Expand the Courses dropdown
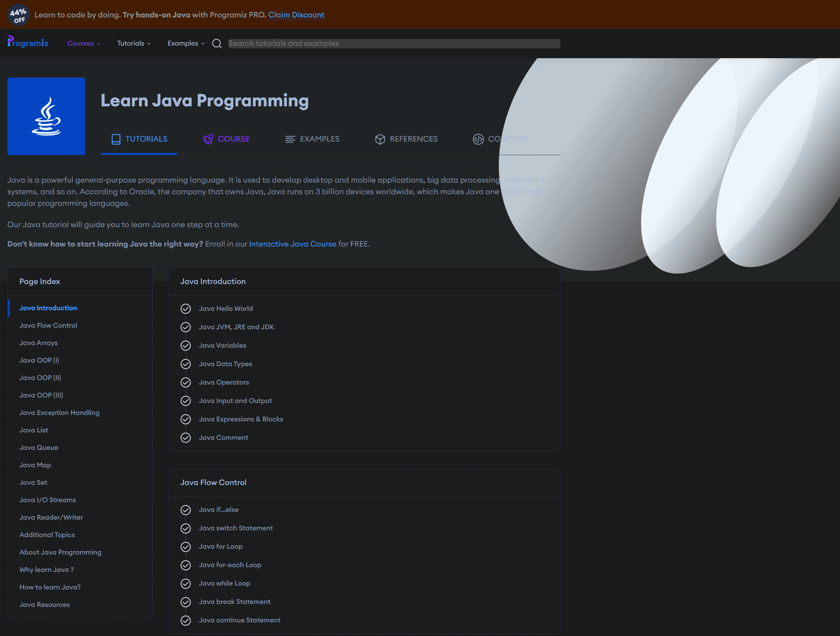840x636 pixels. [83, 43]
